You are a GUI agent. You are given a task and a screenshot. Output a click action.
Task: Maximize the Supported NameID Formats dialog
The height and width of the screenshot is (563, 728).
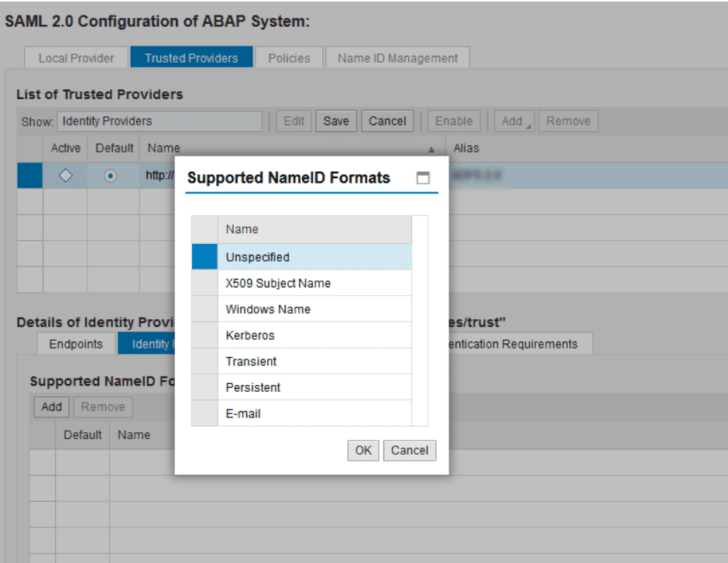(x=423, y=178)
